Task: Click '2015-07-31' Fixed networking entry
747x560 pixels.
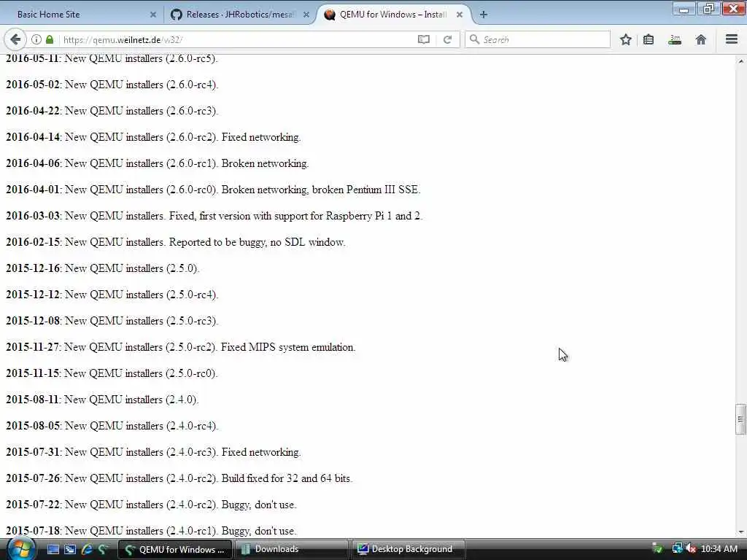Action: [x=153, y=452]
